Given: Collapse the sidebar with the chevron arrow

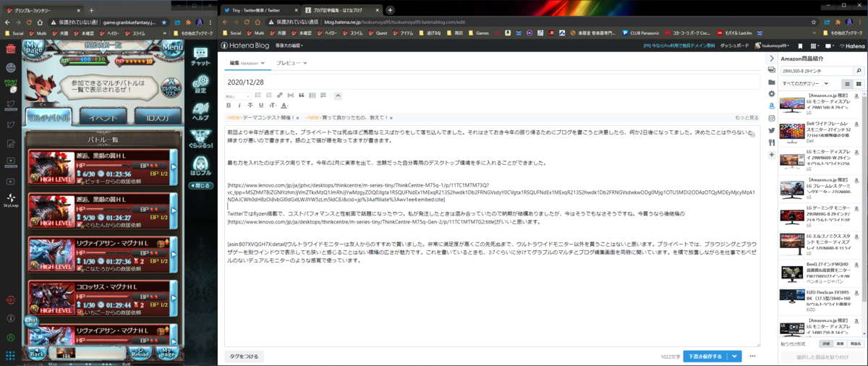Looking at the screenshot, I should 772,58.
